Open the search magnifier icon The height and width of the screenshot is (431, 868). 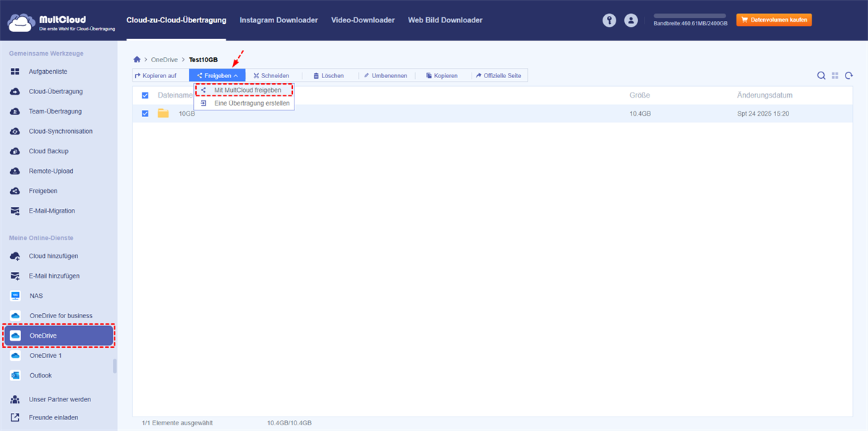(821, 75)
